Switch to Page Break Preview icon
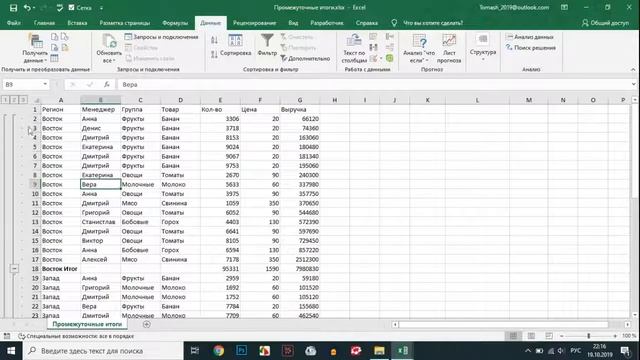 point(549,336)
